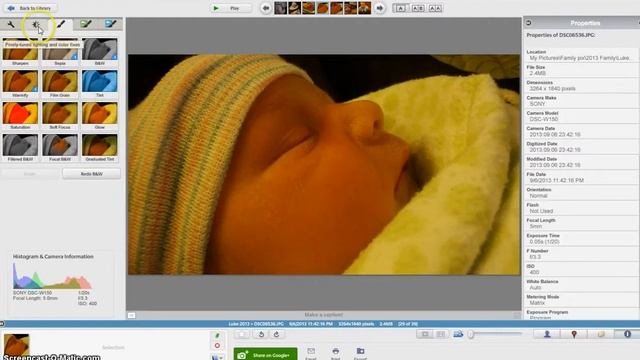The height and width of the screenshot is (360, 640).
Task: Open the add to album dropdown
Action: click(x=217, y=357)
